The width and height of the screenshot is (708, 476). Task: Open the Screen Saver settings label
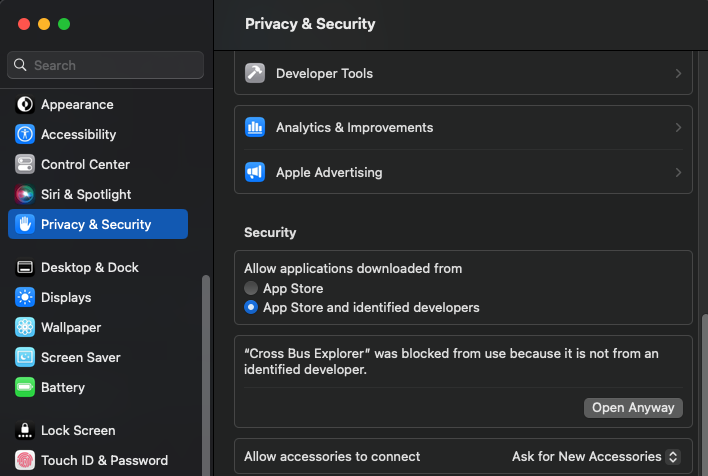click(81, 357)
